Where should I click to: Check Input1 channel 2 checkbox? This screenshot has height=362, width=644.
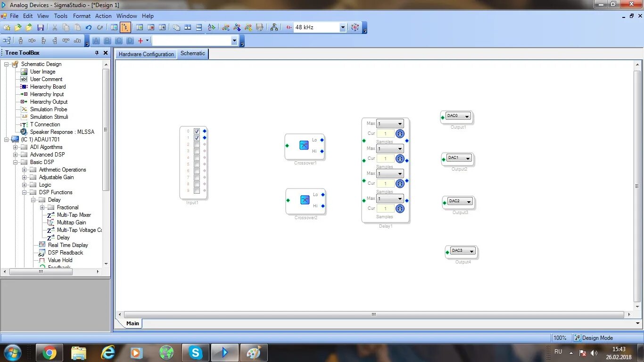[197, 144]
